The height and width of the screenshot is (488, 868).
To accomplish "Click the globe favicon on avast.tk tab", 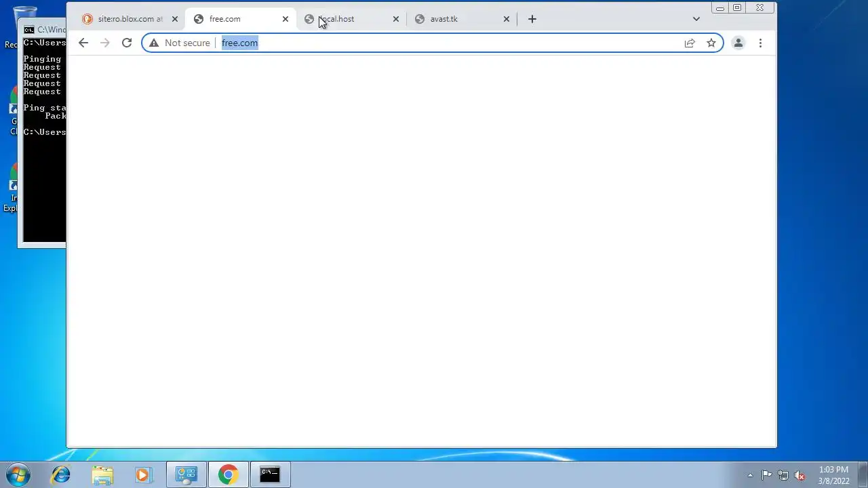I will (x=420, y=19).
